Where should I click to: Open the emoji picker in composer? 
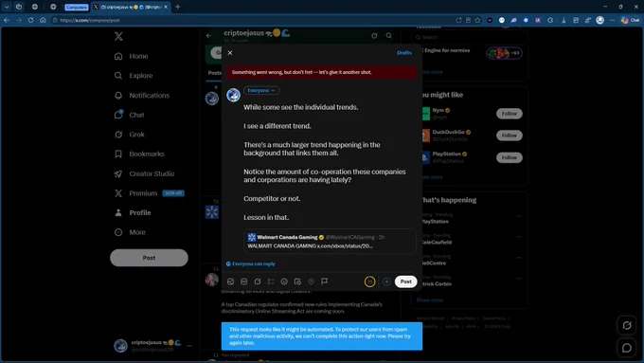coord(284,281)
